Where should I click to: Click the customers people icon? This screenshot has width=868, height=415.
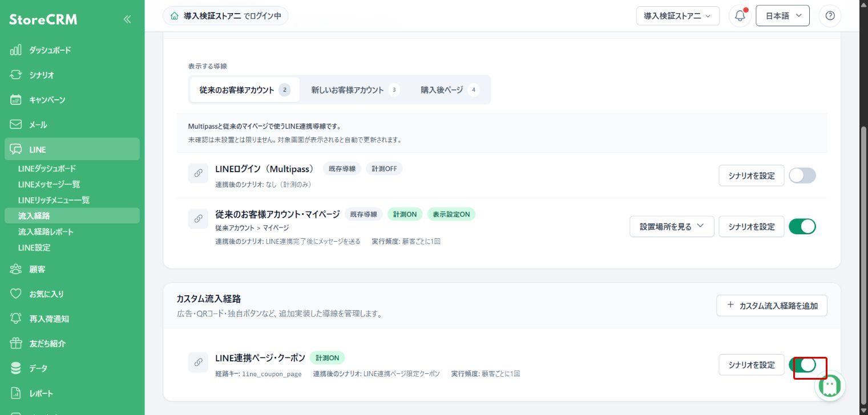point(16,269)
